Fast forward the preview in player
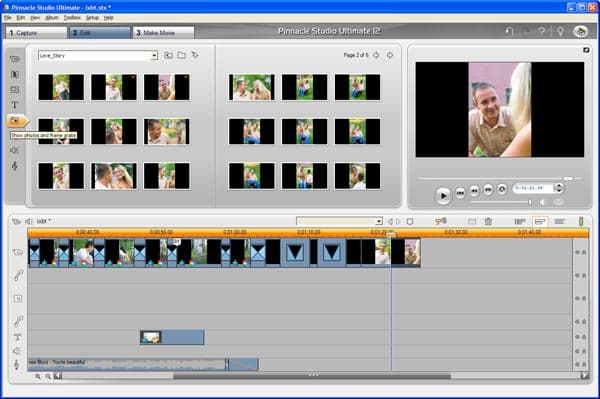 [x=488, y=189]
